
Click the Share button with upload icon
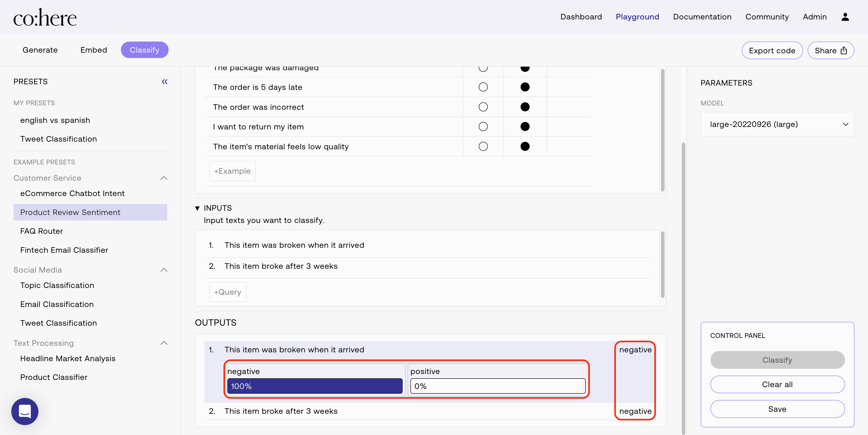(830, 51)
